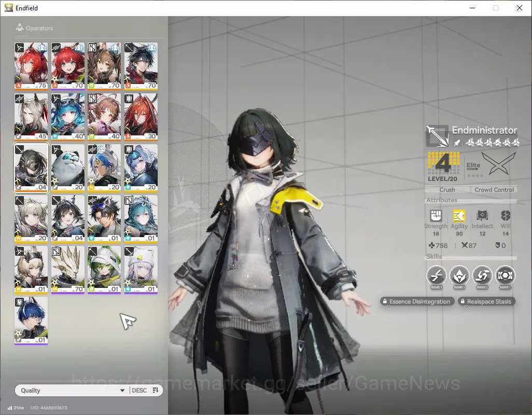532x415 pixels.
Task: Open the fourth skill icon with hexagon symbol
Action: click(x=505, y=275)
